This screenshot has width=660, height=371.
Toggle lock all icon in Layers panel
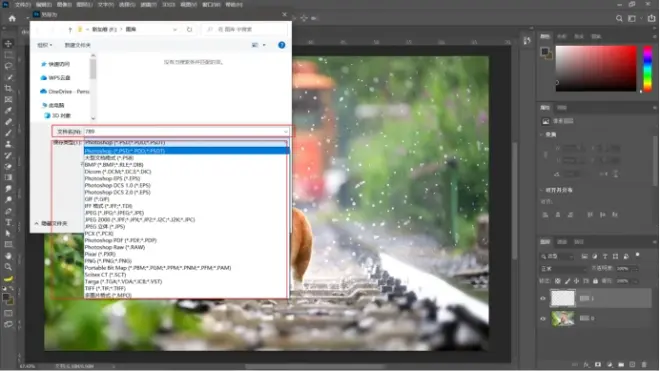point(595,281)
